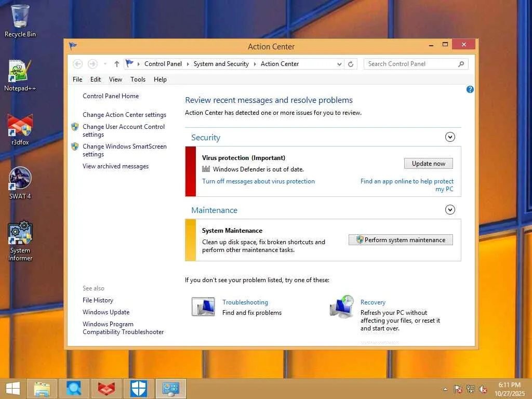Viewport: 532px width, 399px height.
Task: Open the View menu
Action: click(115, 79)
